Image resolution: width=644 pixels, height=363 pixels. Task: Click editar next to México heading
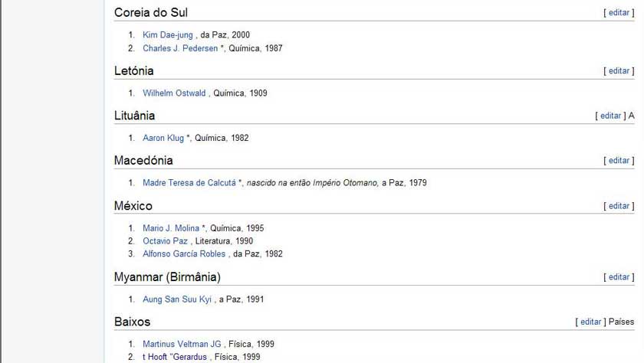coord(619,206)
